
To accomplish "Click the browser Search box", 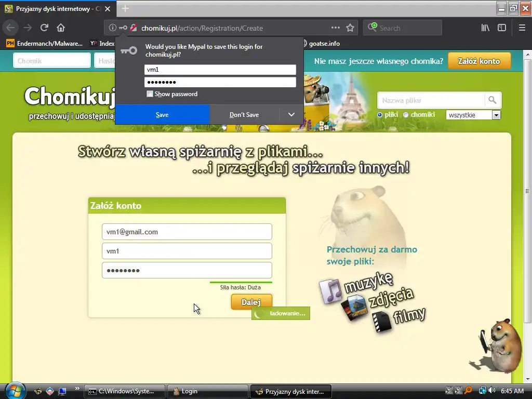I will tap(403, 28).
